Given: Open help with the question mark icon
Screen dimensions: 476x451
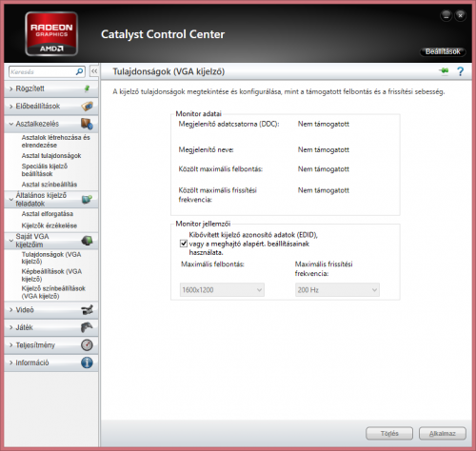Looking at the screenshot, I should click(460, 71).
